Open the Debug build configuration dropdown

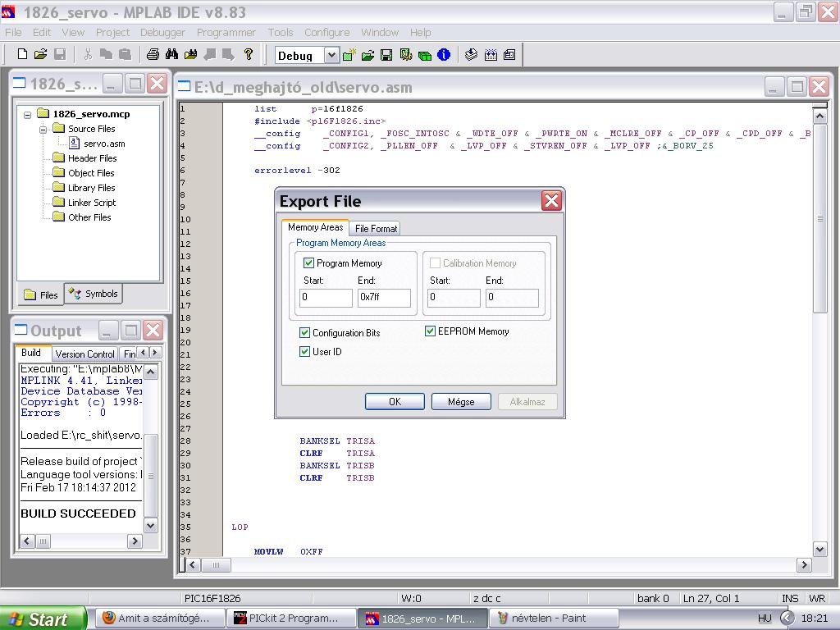click(331, 55)
